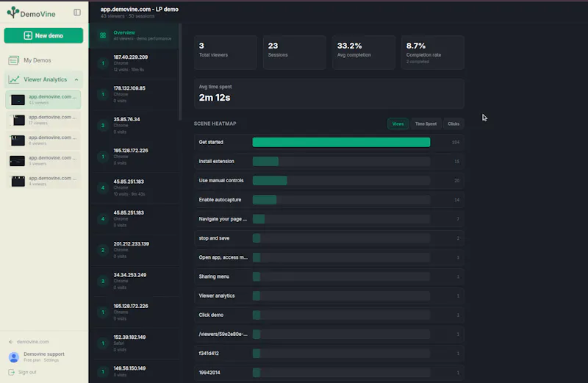588x383 pixels.
Task: Create a new demo
Action: [43, 35]
